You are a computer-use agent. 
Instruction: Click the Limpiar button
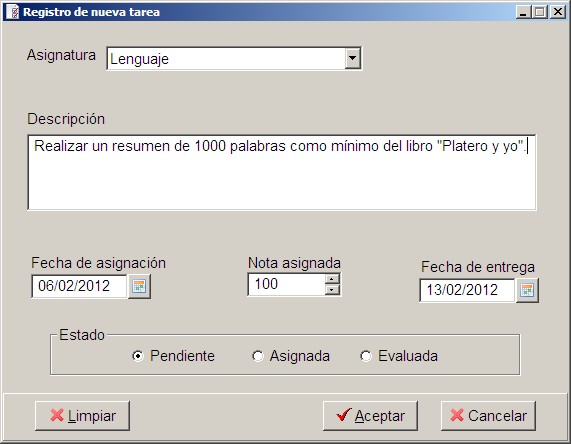point(83,416)
